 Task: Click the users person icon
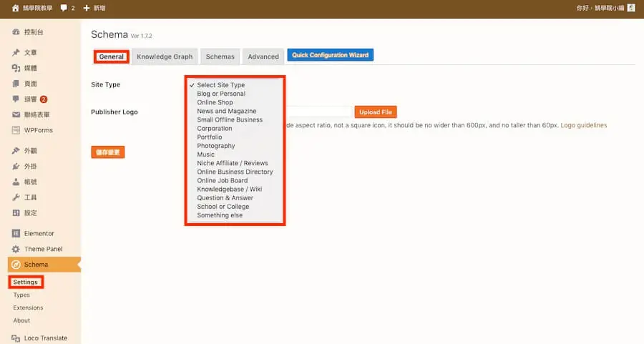(x=16, y=182)
